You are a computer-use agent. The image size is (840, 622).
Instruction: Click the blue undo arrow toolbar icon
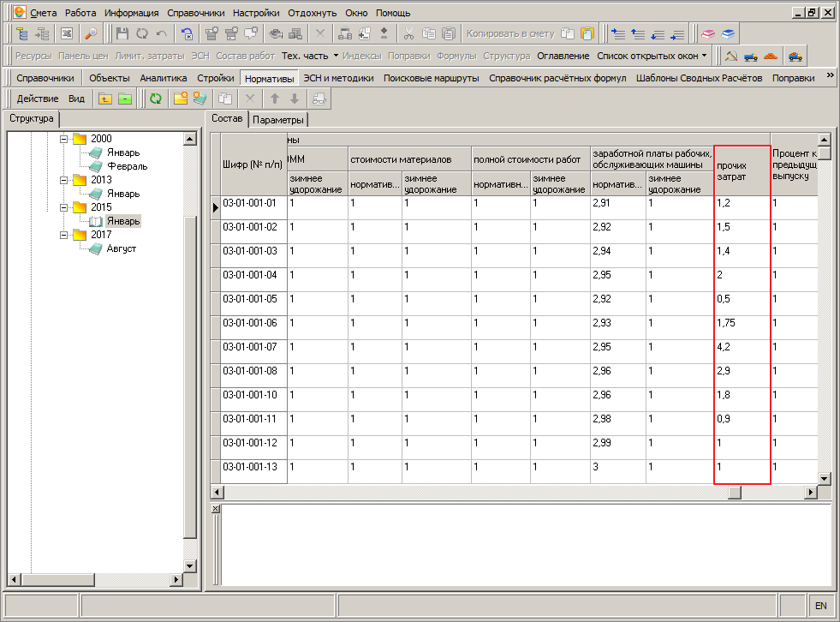187,33
